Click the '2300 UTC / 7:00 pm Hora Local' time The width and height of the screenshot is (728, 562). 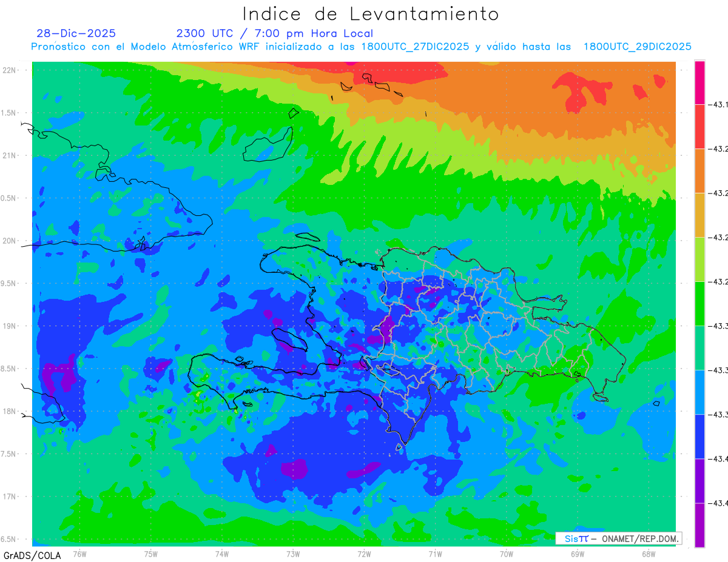[x=275, y=33]
